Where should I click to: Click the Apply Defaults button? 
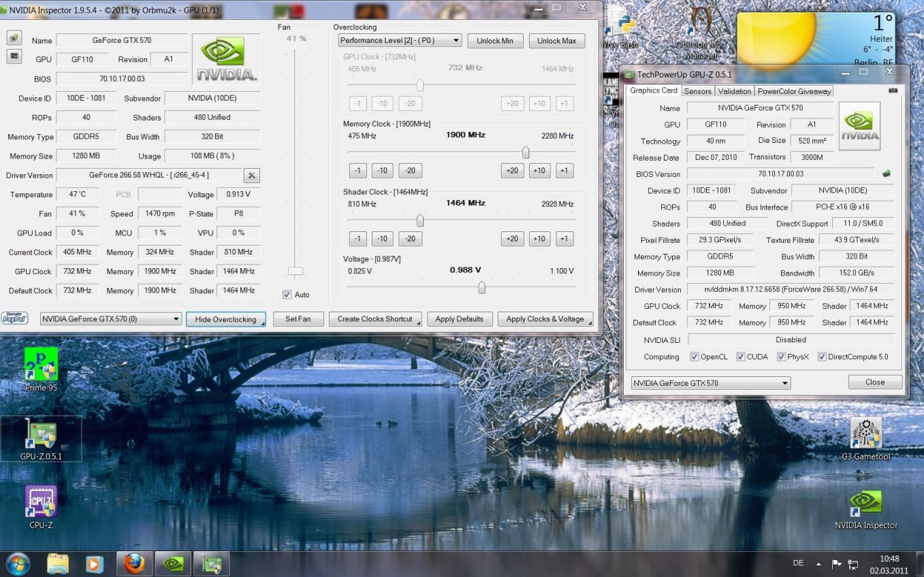460,319
